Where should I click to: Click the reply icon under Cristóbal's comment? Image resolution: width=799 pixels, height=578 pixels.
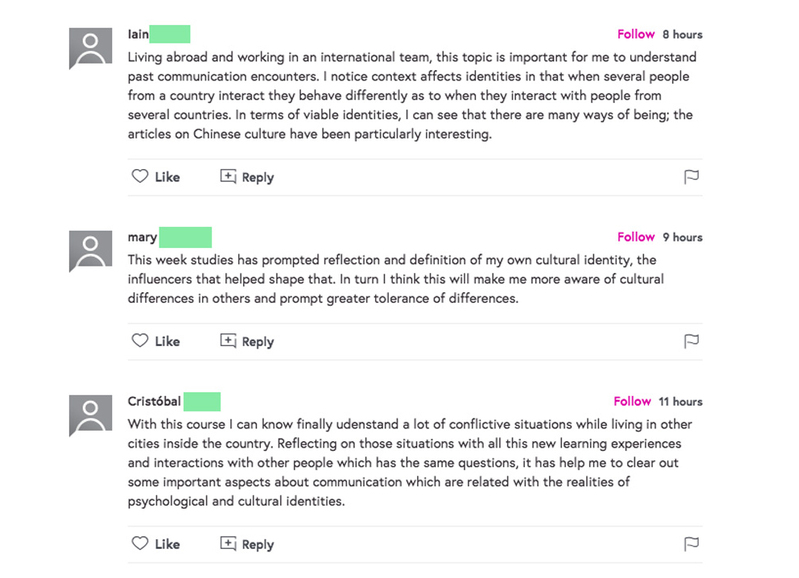(228, 544)
